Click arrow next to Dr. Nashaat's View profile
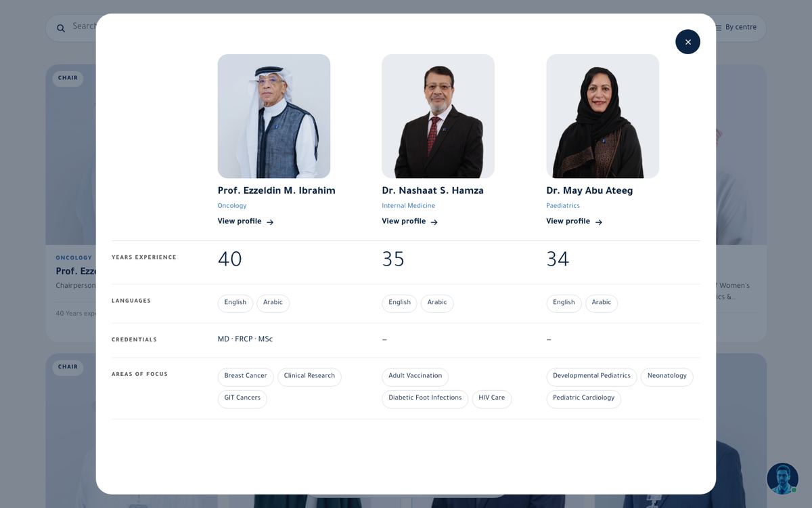 coord(434,222)
